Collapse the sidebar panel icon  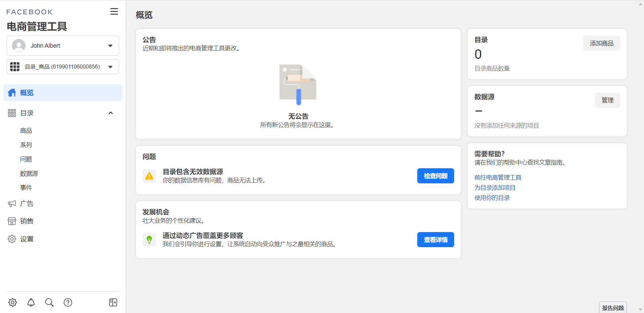[113, 302]
